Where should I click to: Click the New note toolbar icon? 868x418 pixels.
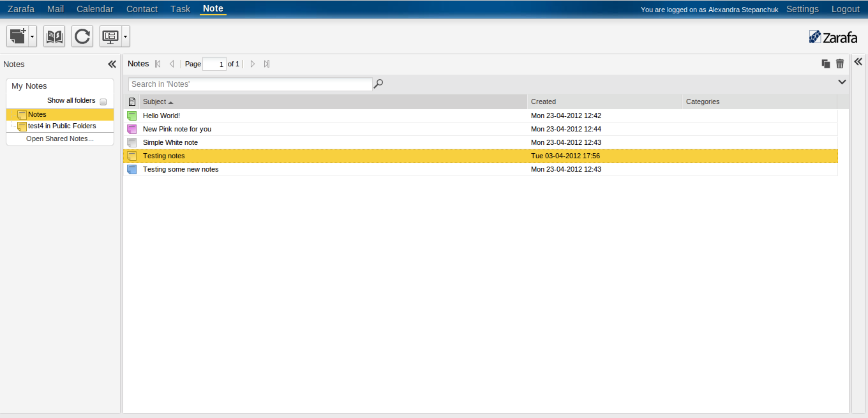click(18, 36)
